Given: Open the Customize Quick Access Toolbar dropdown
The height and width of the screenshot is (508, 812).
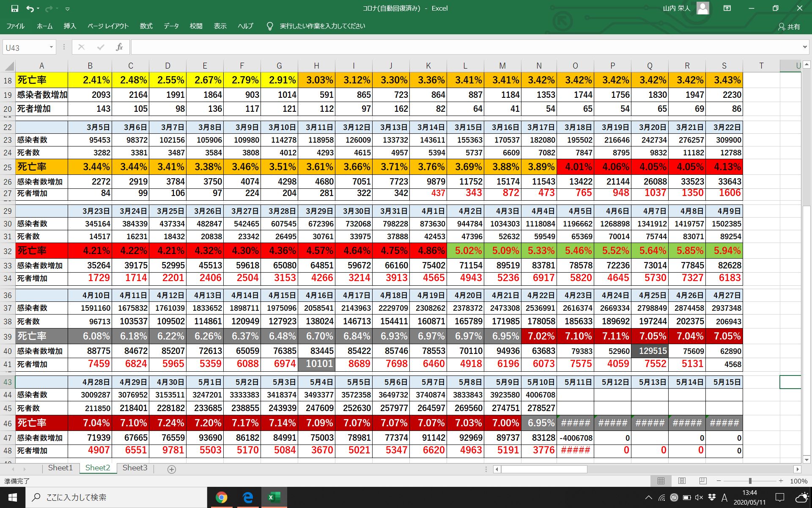Looking at the screenshot, I should (67, 9).
